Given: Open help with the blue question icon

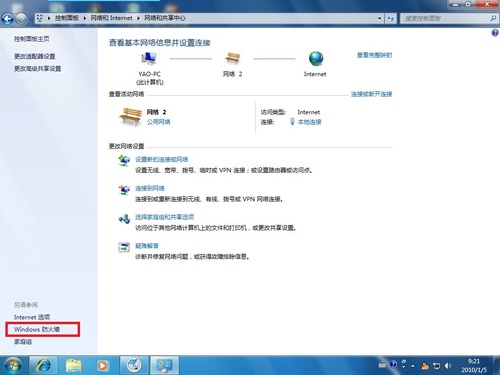Looking at the screenshot, I should [495, 33].
